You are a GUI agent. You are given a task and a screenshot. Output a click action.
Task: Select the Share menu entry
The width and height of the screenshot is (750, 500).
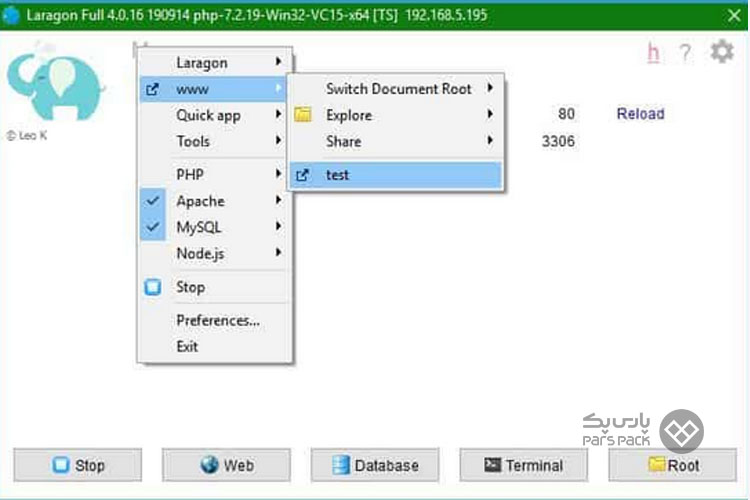click(396, 142)
